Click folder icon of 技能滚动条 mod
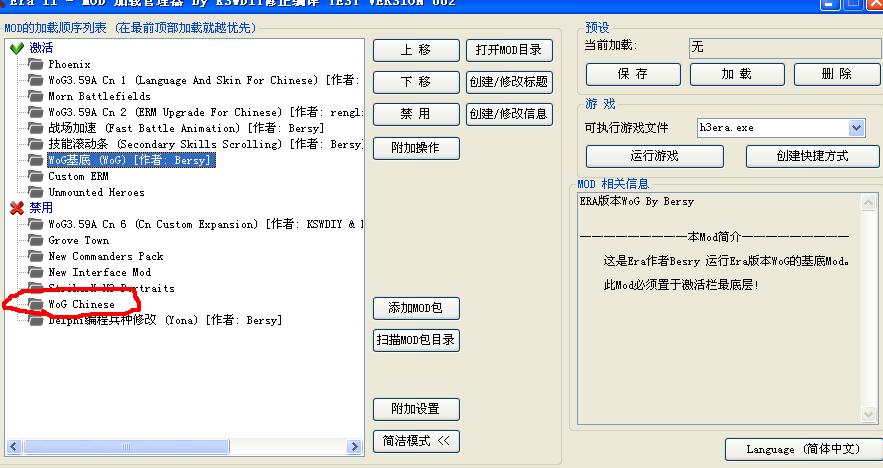The width and height of the screenshot is (883, 468). [36, 144]
